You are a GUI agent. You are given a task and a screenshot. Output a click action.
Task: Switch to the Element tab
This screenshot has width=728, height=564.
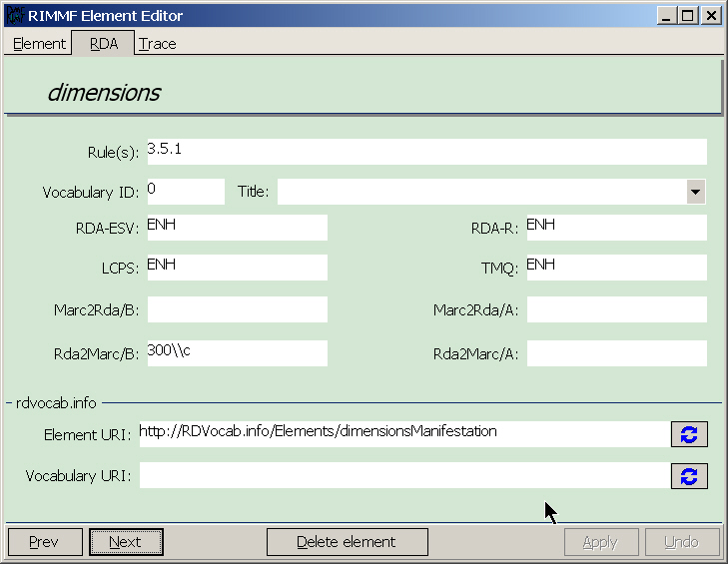tap(39, 44)
